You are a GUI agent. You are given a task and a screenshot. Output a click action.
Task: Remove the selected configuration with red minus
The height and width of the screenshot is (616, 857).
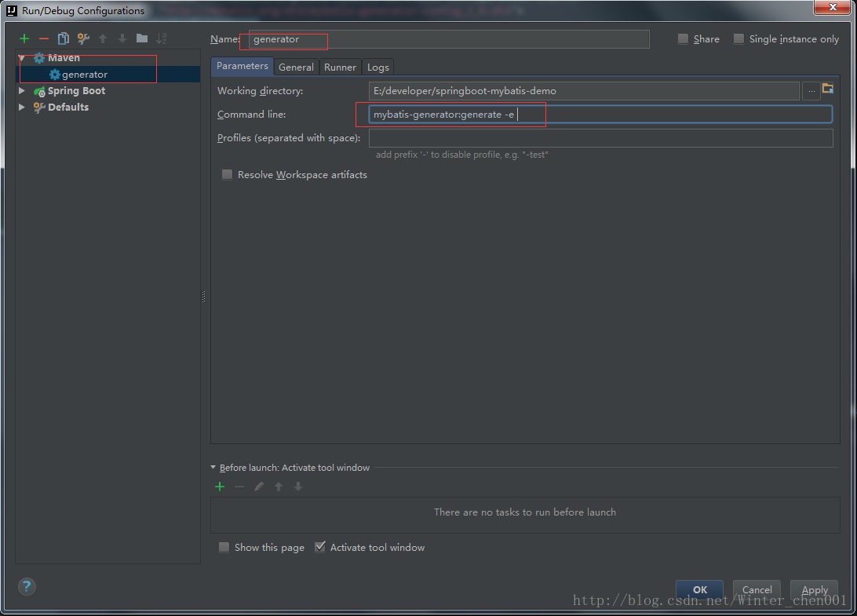pyautogui.click(x=44, y=38)
